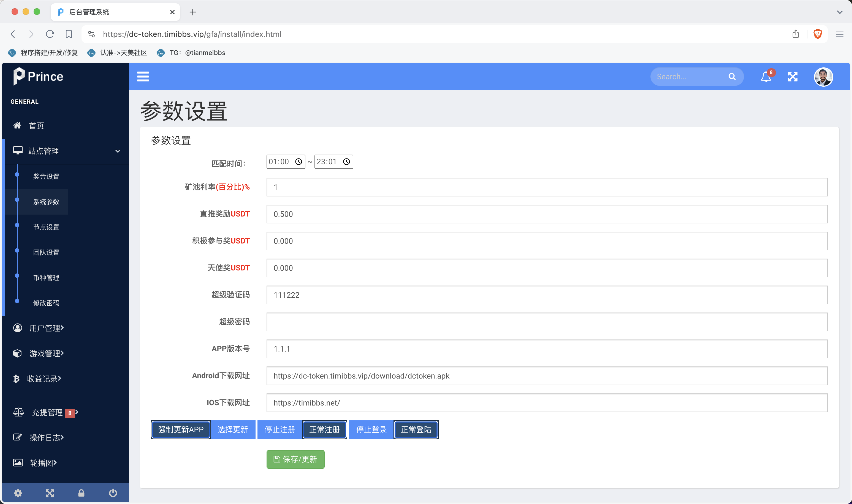Click the 保存/更新 button
Screen dimensions: 852x504
pyautogui.click(x=295, y=459)
